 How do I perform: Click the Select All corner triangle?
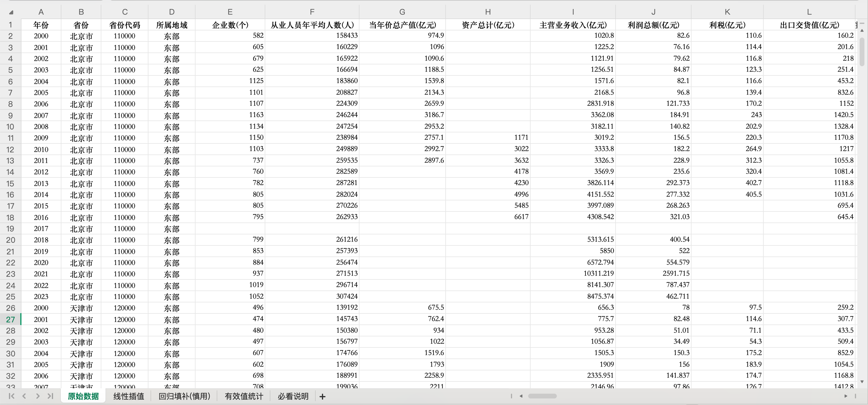click(x=11, y=13)
